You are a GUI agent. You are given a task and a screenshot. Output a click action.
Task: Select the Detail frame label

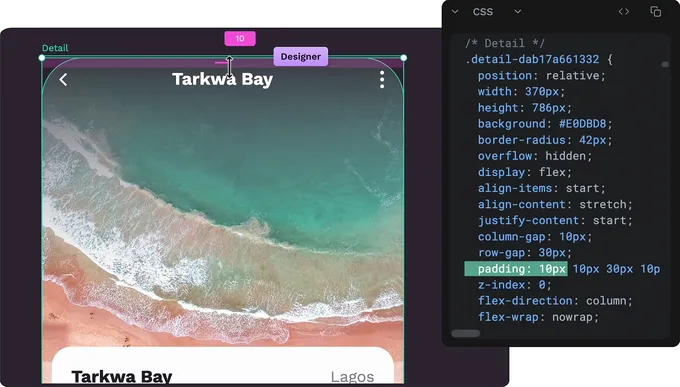pos(55,48)
